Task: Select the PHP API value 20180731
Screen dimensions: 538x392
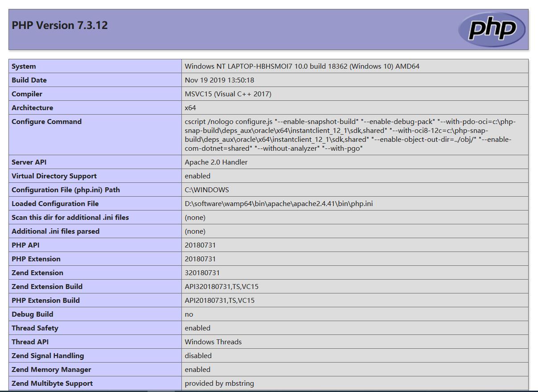Action: [x=200, y=245]
